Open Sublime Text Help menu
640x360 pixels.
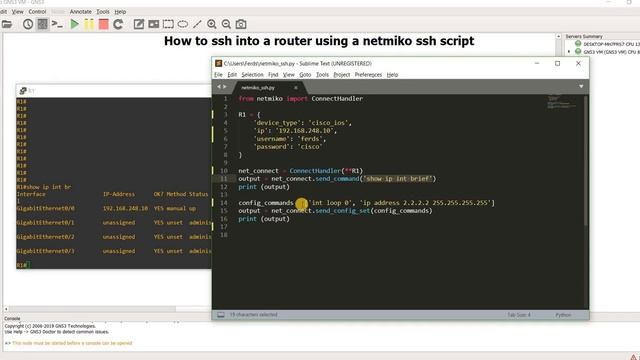pos(392,75)
